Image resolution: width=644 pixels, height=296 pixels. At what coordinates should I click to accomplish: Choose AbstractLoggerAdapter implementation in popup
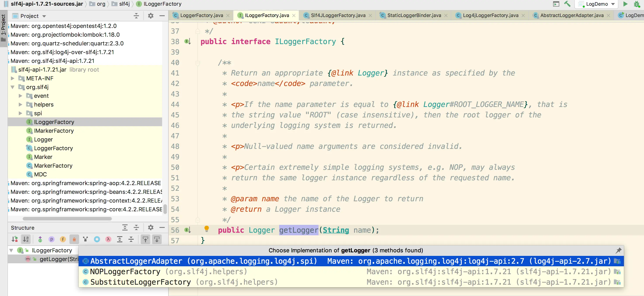[351, 261]
